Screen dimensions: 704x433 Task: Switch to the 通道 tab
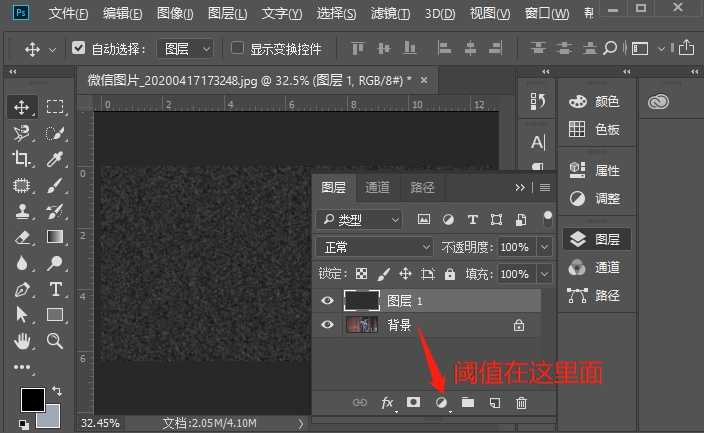pos(377,187)
